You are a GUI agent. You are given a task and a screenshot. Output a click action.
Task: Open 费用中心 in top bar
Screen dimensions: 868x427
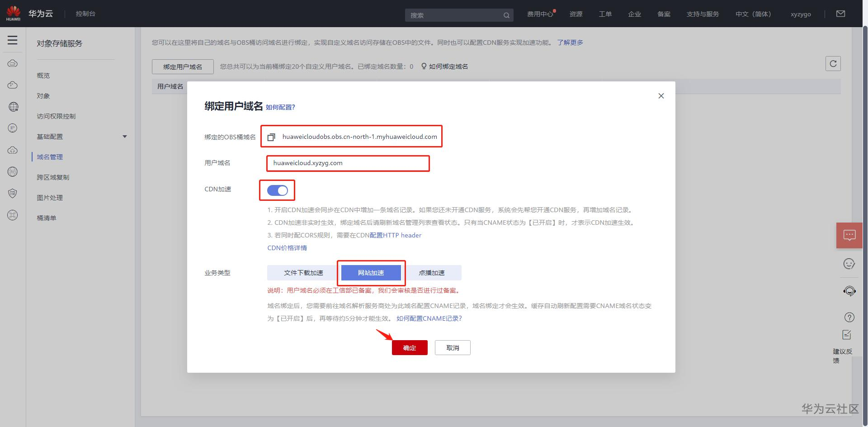pyautogui.click(x=540, y=14)
